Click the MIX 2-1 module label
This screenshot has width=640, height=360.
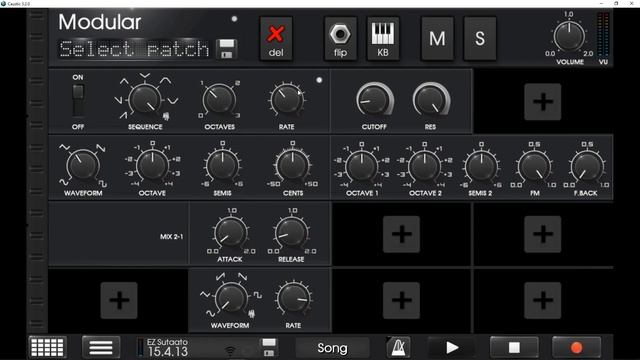pyautogui.click(x=171, y=237)
